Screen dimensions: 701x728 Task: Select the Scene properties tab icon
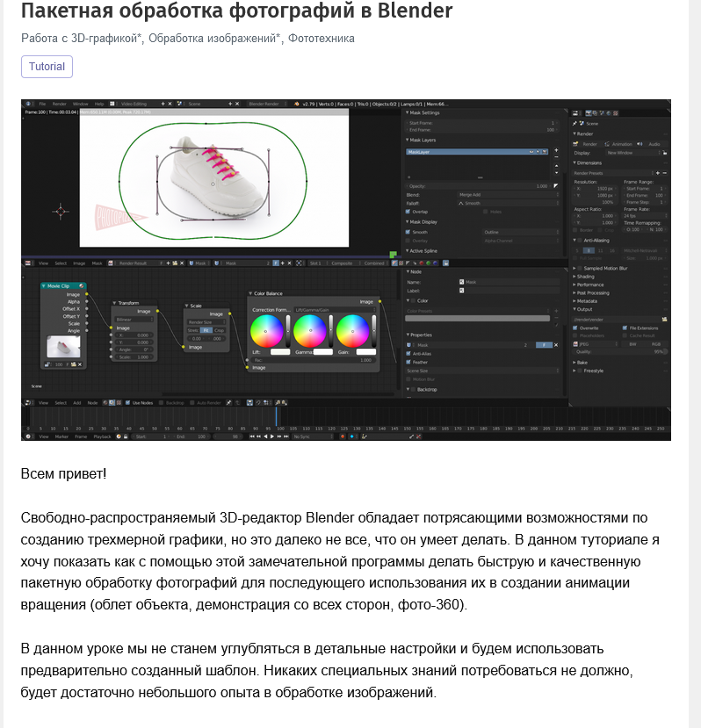point(602,112)
